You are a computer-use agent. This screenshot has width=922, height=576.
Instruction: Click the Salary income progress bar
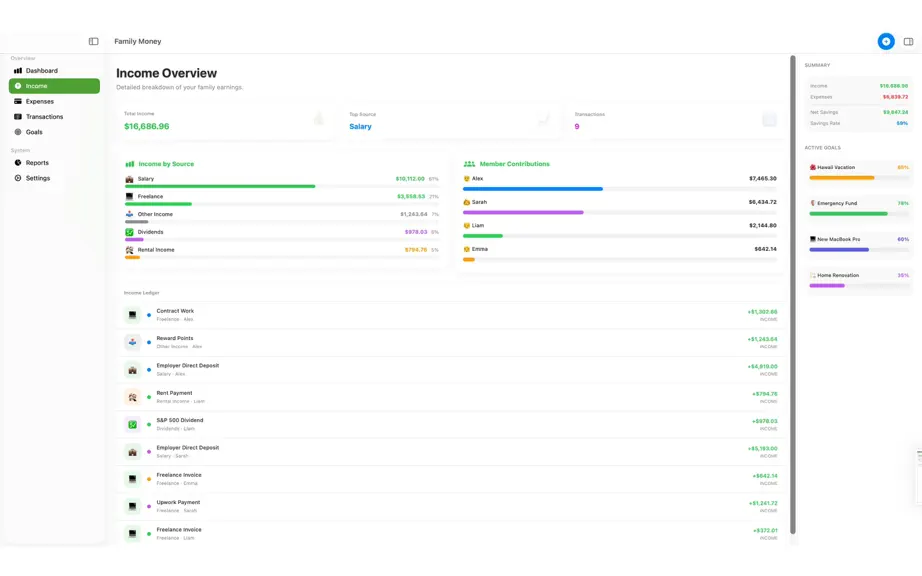click(x=282, y=186)
